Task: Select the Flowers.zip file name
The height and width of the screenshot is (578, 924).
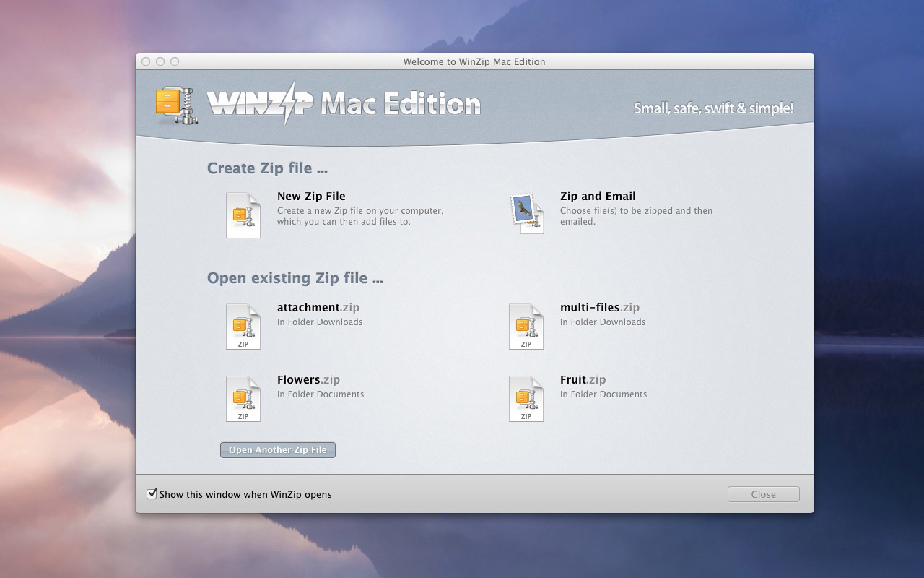Action: pyautogui.click(x=308, y=379)
